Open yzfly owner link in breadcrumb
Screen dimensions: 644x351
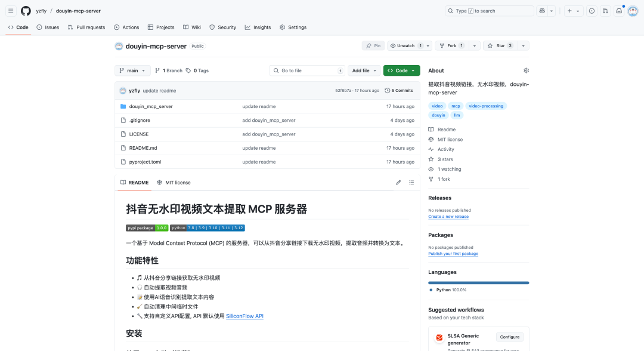pyautogui.click(x=41, y=11)
